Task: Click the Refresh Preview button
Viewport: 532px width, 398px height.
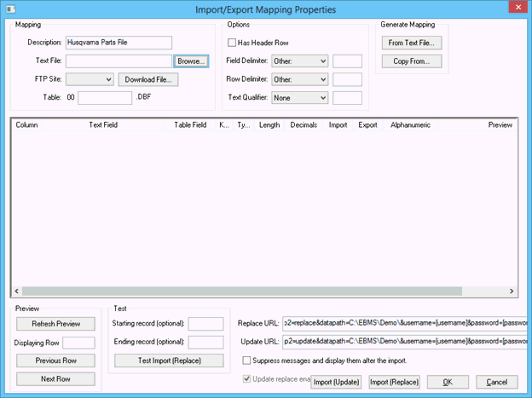Action: tap(56, 324)
